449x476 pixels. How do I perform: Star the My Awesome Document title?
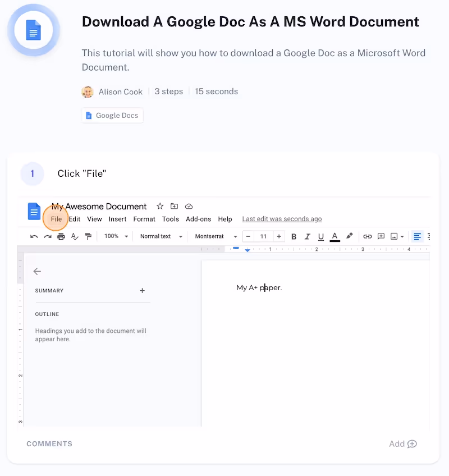pyautogui.click(x=160, y=207)
